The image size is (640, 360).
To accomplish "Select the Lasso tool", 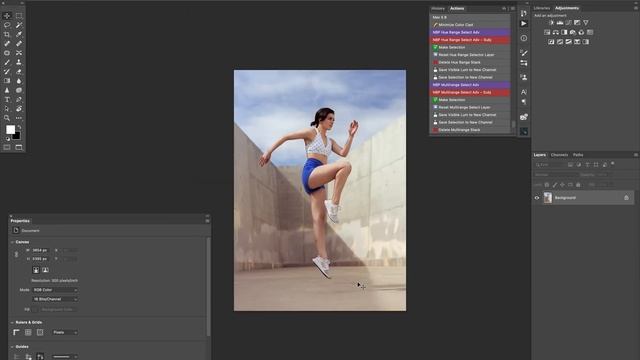I will pyautogui.click(x=7, y=25).
